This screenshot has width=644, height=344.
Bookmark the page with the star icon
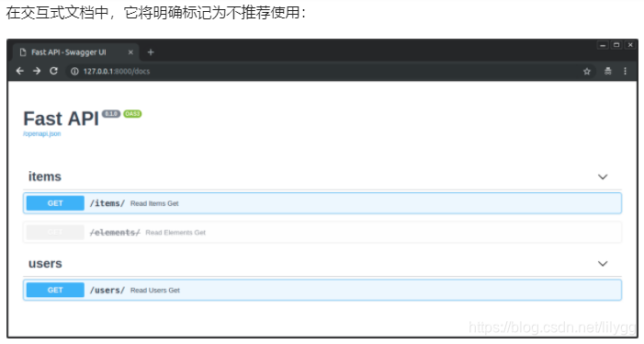tap(586, 72)
